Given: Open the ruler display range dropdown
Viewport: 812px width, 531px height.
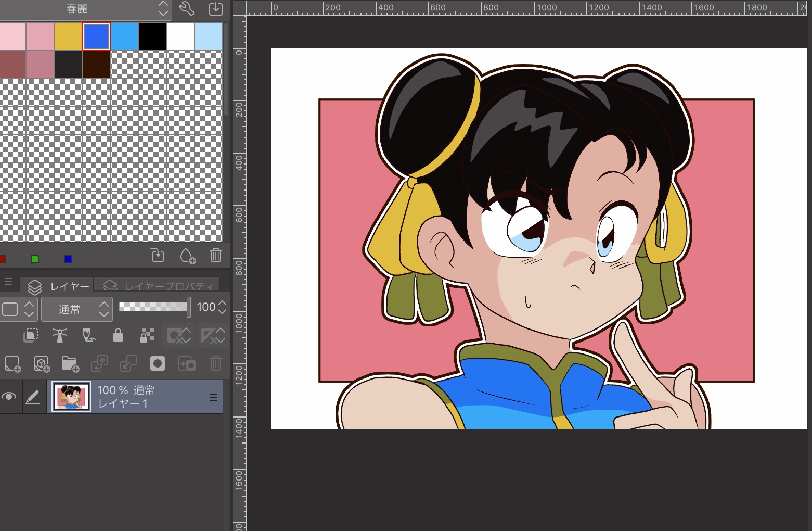Looking at the screenshot, I should click(213, 335).
